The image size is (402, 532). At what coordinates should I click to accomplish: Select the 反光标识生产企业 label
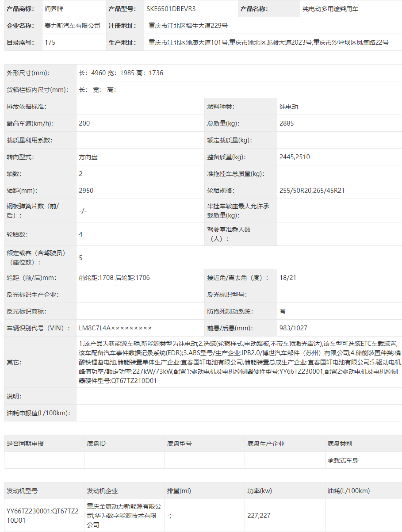32,295
